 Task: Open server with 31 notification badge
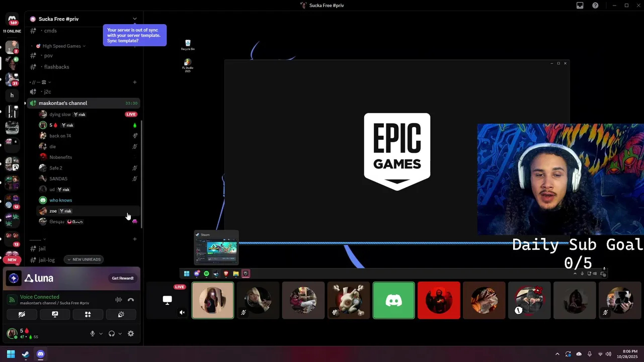coord(12,79)
